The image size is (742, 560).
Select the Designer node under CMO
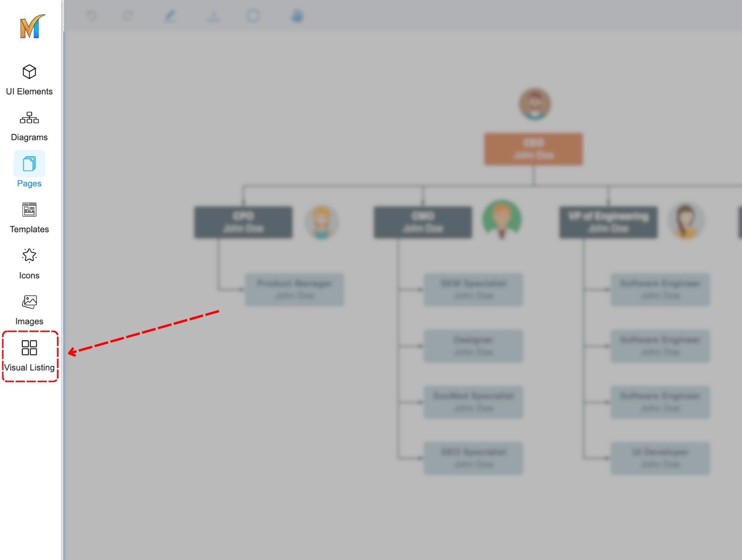(x=473, y=346)
